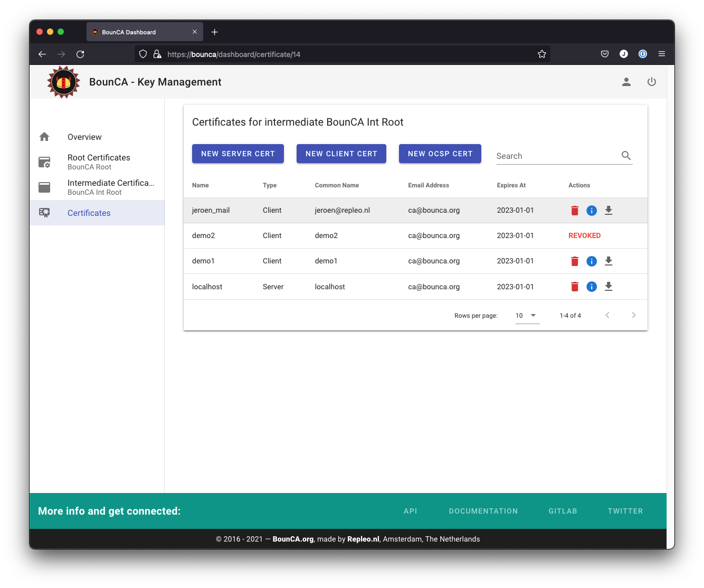
Task: Click the Overview home icon
Action: 44,137
